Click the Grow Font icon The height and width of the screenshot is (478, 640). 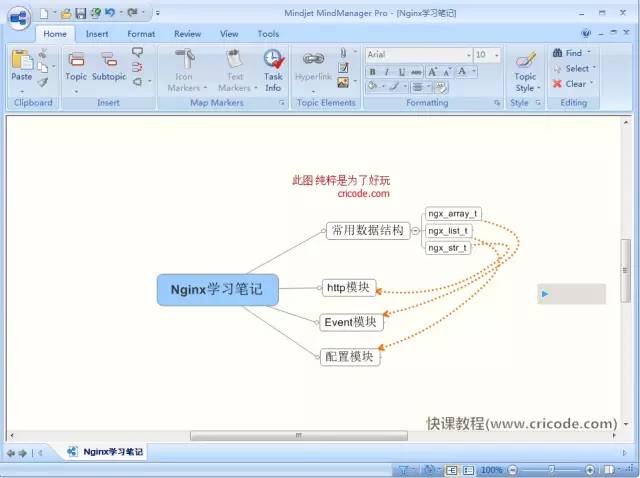(x=432, y=72)
